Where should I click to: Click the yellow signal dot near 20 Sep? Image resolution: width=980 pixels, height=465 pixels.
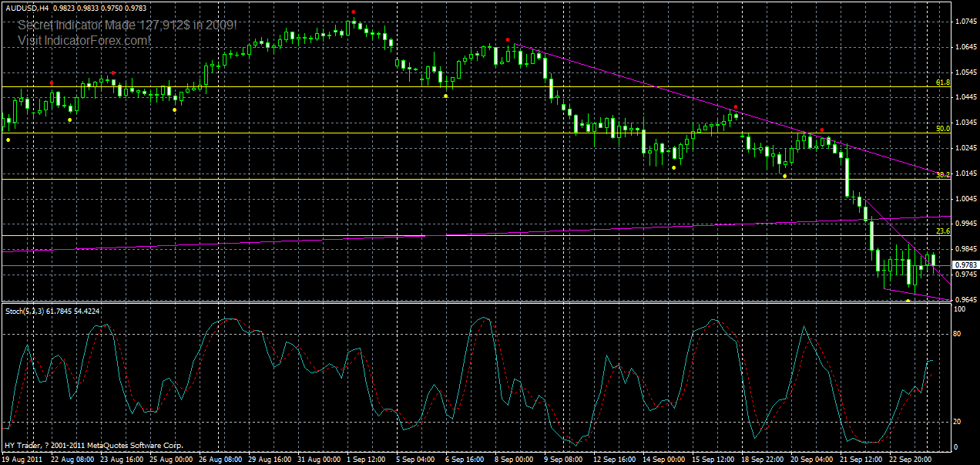point(785,175)
